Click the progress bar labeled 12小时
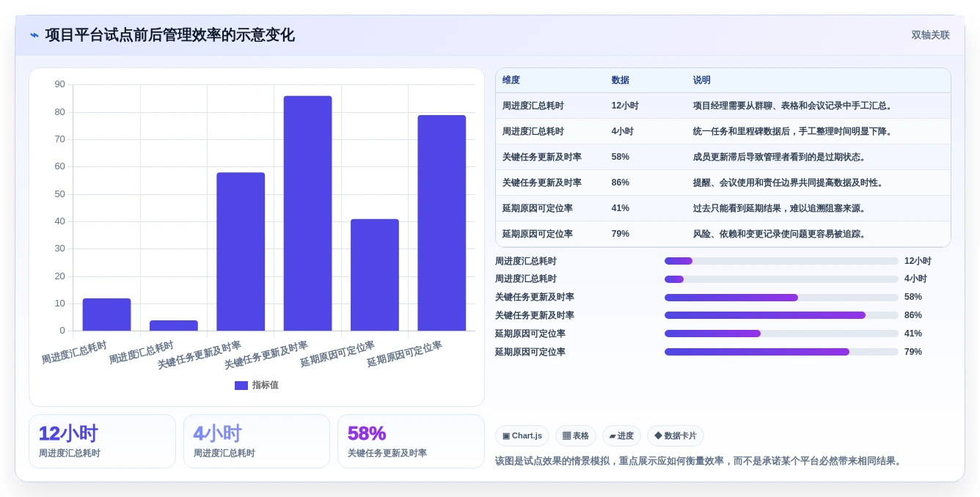Image resolution: width=980 pixels, height=497 pixels. [781, 261]
